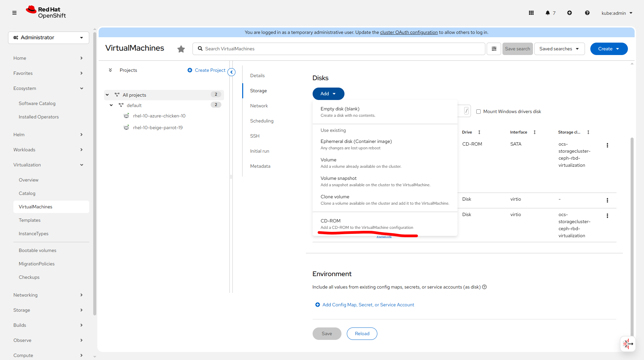Click the search magnifier icon
Image resolution: width=644 pixels, height=360 pixels.
(x=200, y=49)
